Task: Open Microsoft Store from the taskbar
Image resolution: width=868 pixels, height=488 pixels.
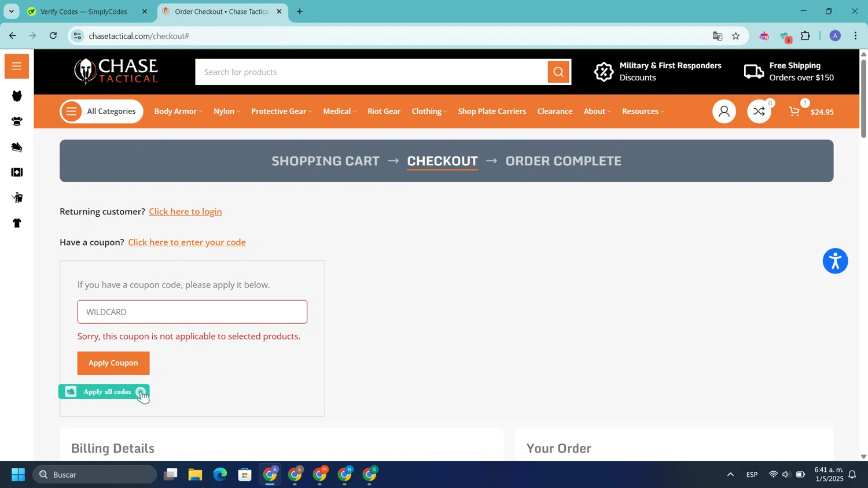Action: tap(245, 475)
